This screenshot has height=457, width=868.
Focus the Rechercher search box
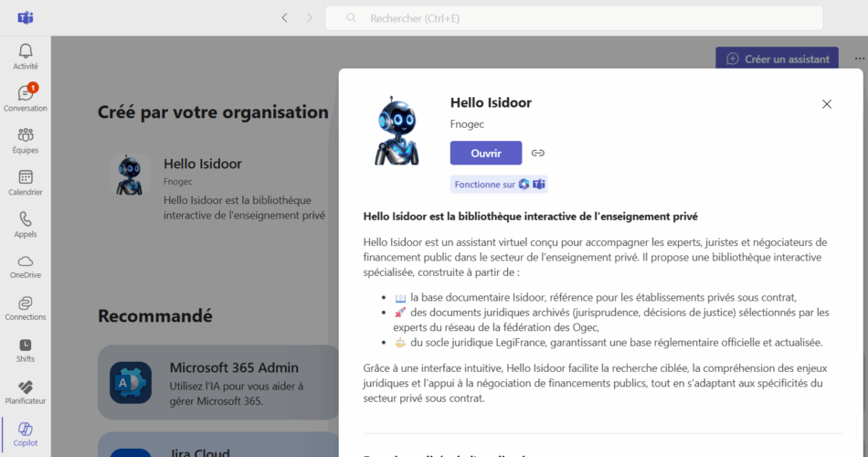click(x=574, y=18)
